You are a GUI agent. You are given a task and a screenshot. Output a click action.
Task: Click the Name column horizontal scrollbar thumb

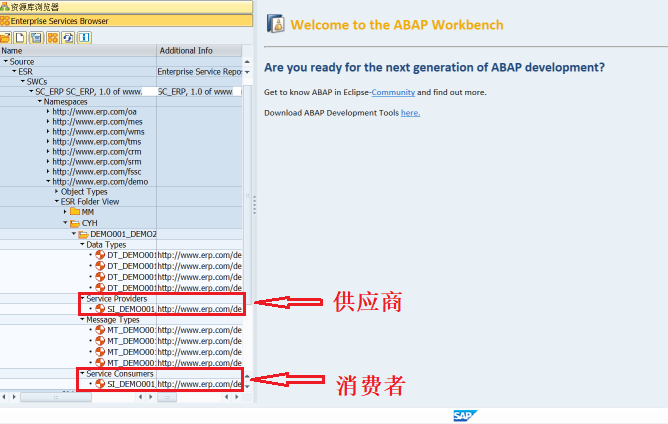[56, 397]
